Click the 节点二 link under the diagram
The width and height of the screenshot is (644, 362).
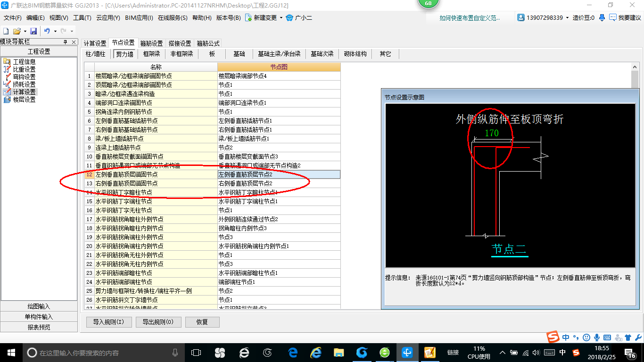pyautogui.click(x=509, y=249)
